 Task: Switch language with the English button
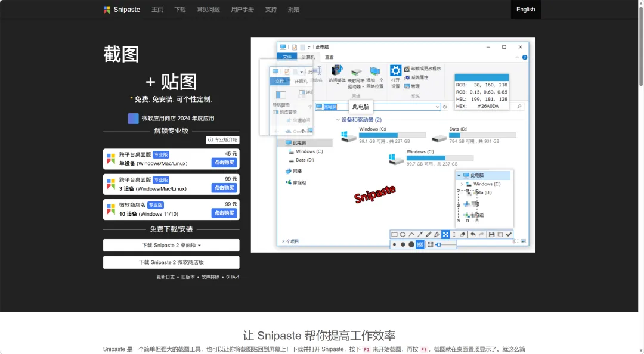[526, 10]
